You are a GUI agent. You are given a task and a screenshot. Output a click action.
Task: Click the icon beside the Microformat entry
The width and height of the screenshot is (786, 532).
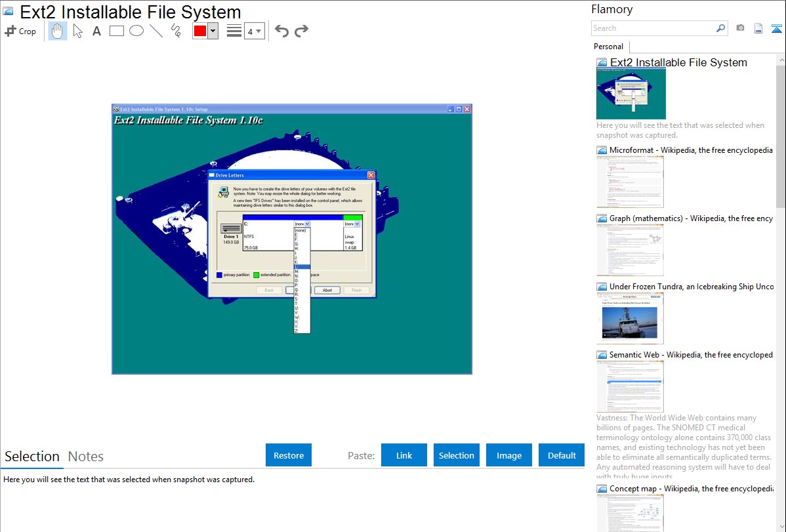[x=602, y=150]
